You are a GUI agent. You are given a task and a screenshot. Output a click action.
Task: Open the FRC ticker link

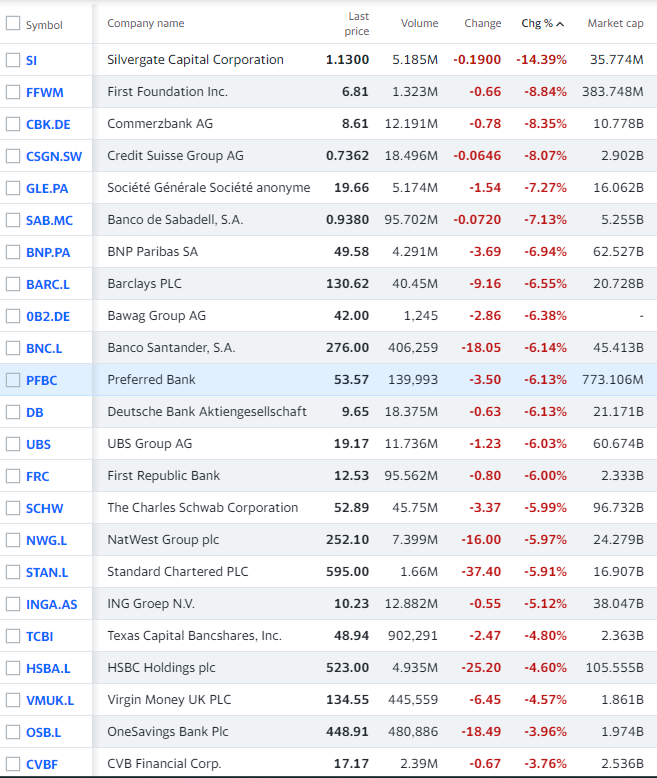click(38, 476)
